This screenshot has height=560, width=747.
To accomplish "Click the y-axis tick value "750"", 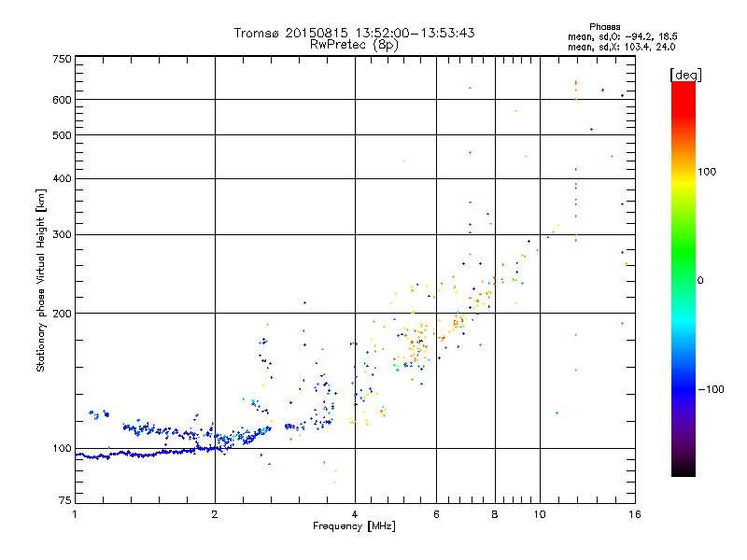I will [x=63, y=59].
